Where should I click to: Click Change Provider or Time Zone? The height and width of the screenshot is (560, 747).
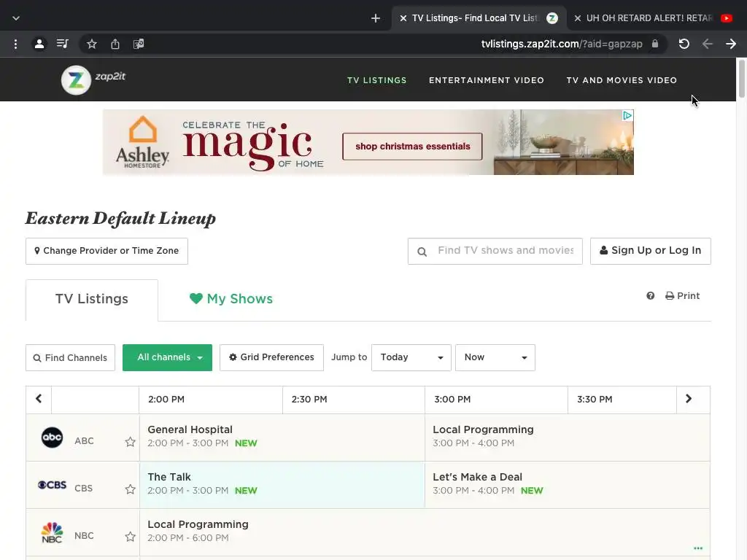(x=107, y=251)
